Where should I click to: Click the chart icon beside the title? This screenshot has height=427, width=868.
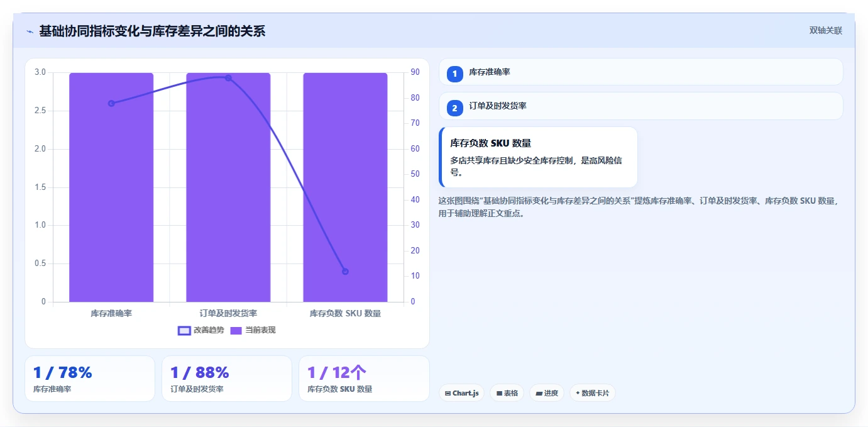click(30, 31)
